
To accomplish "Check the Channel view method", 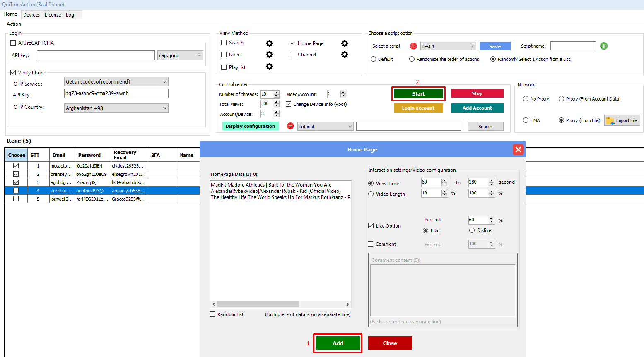I will pyautogui.click(x=293, y=55).
